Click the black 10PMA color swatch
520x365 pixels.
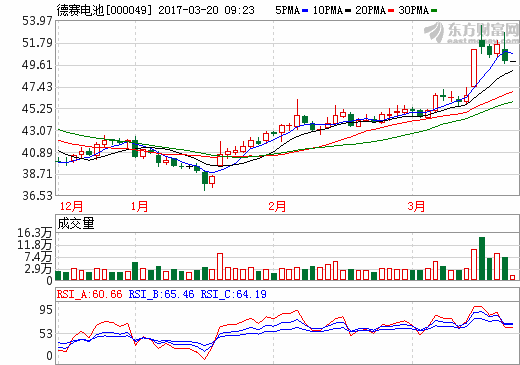tap(348, 11)
